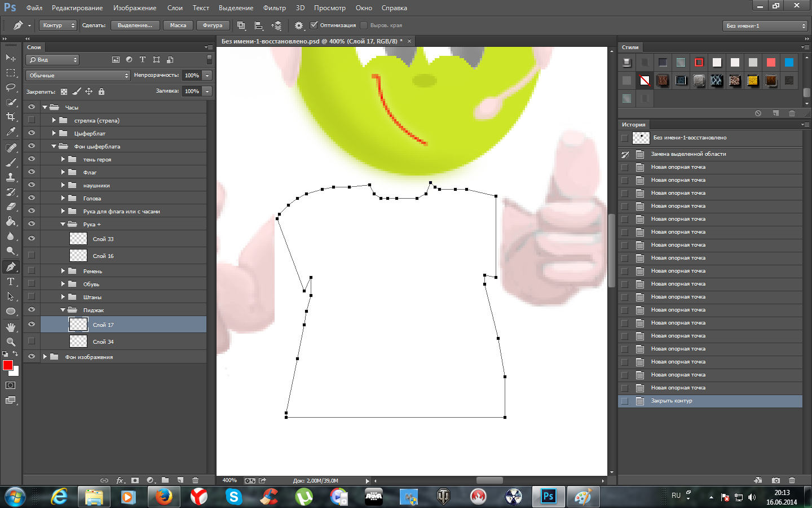
Task: Show the Слой 34 layer
Action: click(x=32, y=341)
